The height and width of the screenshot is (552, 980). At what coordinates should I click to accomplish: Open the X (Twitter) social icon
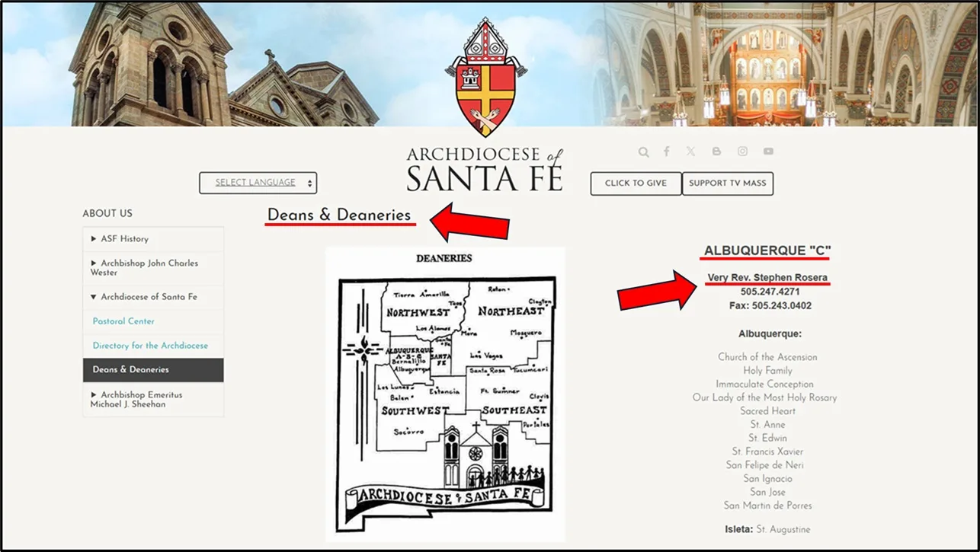690,152
